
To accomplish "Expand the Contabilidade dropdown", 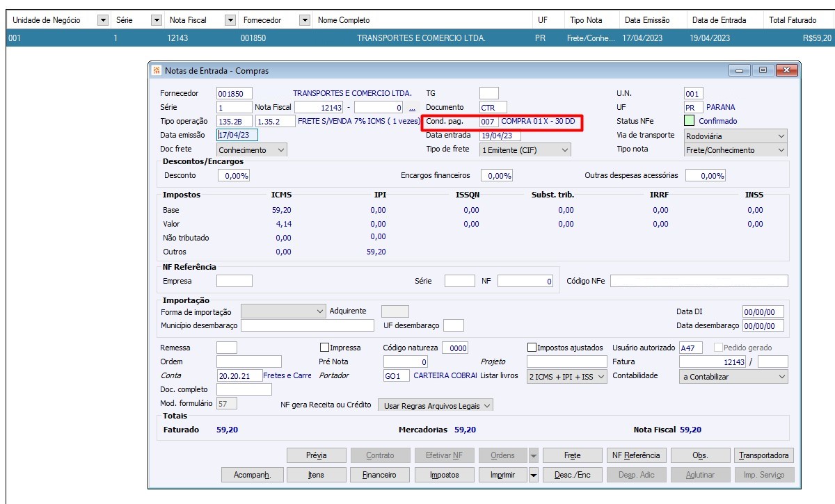I will pyautogui.click(x=781, y=376).
